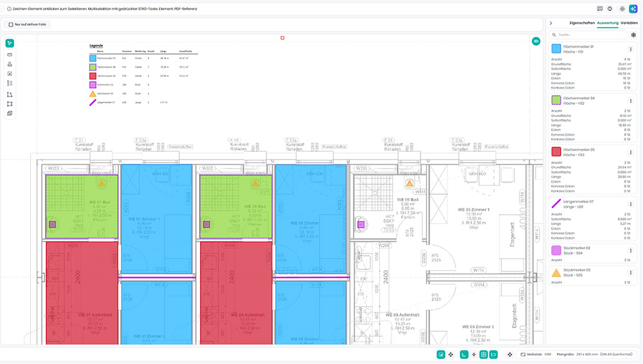This screenshot has width=643, height=364.
Task: Select the stamp marker tool
Action: pos(10,64)
